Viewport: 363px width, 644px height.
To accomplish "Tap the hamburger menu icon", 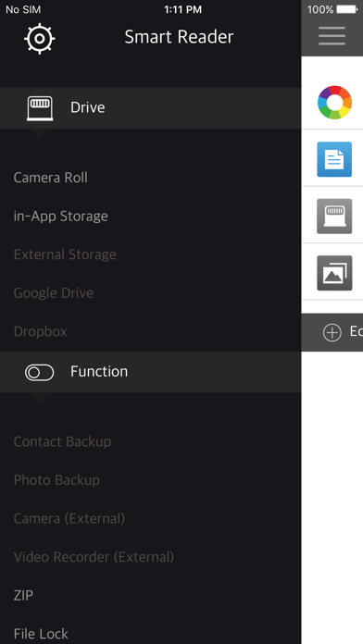I will 332,36.
